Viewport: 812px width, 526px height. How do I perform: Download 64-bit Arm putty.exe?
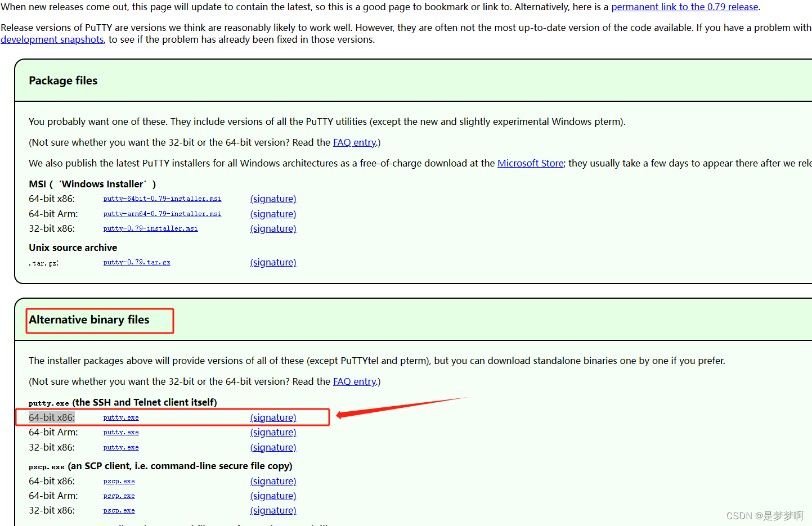pyautogui.click(x=121, y=432)
